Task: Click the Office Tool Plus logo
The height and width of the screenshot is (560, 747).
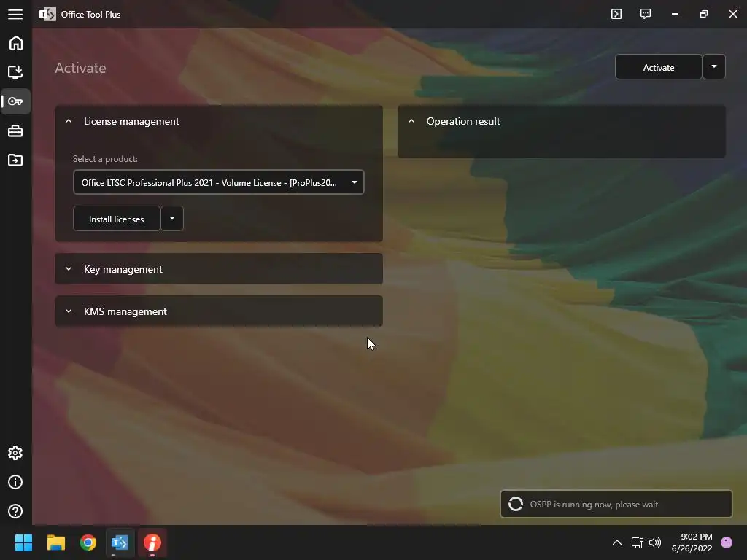Action: point(47,15)
